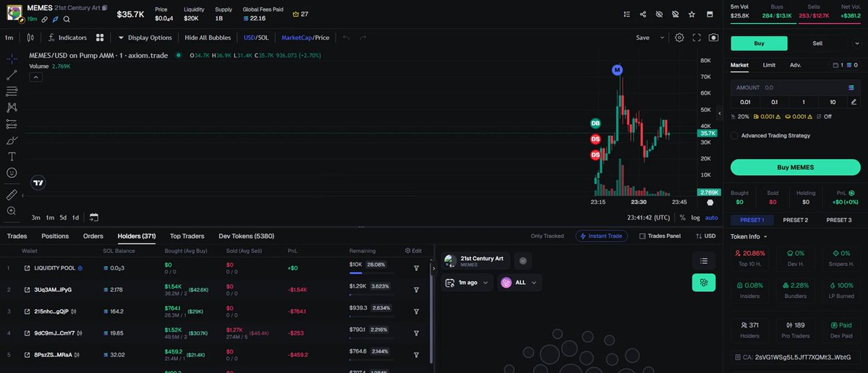Set chart range to 5d
Screen dimensions: 868x373
[63, 217]
